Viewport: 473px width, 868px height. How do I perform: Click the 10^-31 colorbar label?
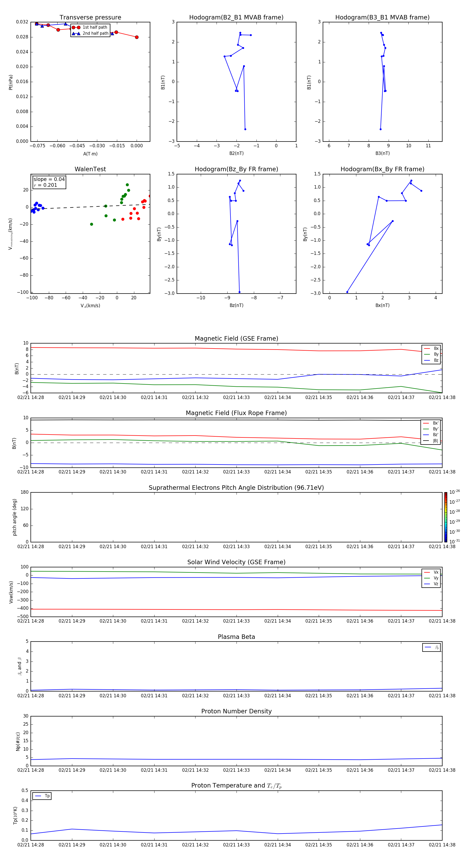tap(455, 542)
